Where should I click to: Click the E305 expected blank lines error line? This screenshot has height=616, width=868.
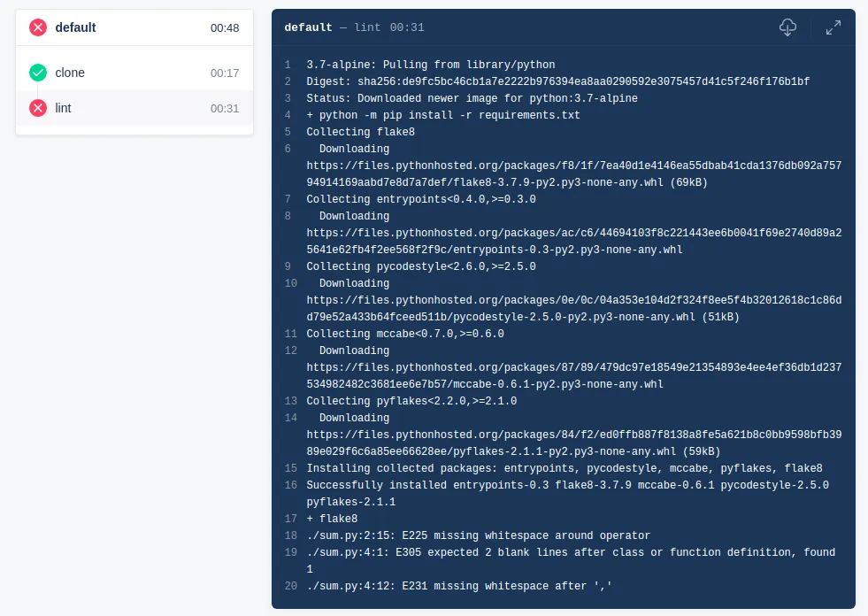(x=571, y=560)
